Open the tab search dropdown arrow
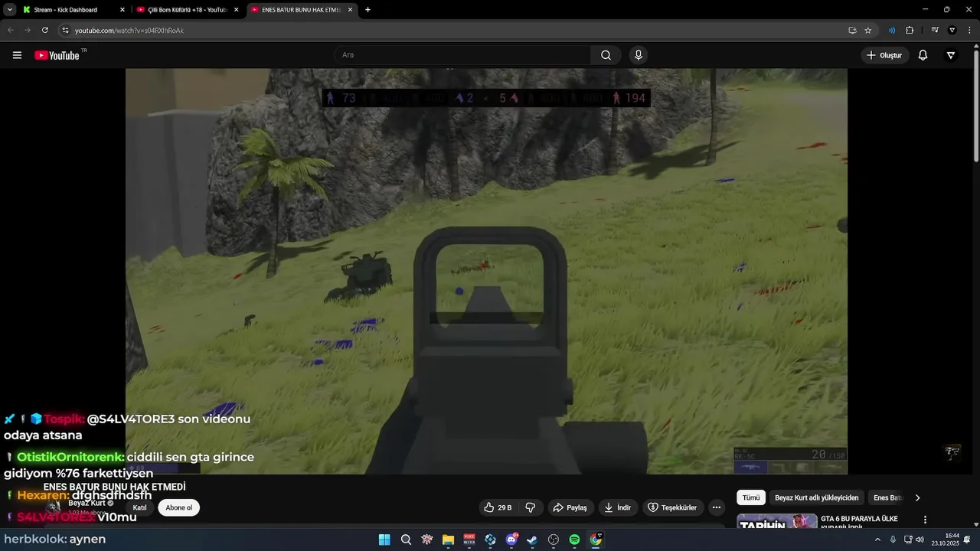Screen dimensions: 980x551 pos(9,9)
